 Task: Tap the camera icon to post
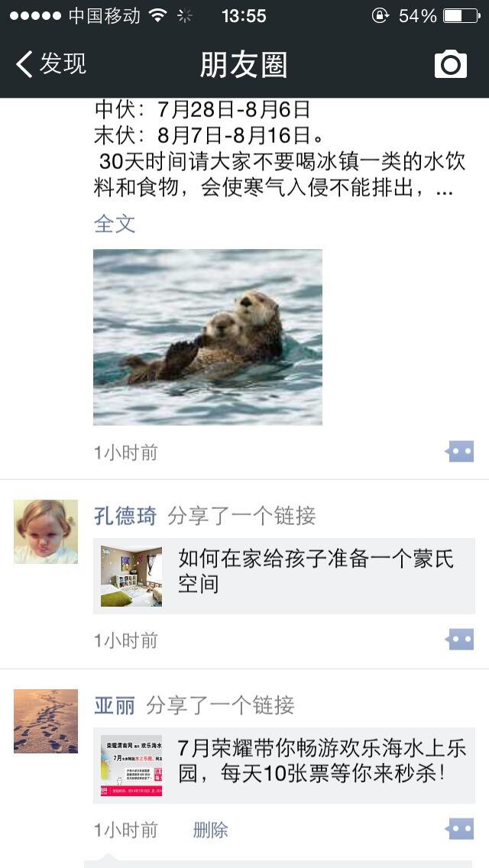pyautogui.click(x=450, y=64)
